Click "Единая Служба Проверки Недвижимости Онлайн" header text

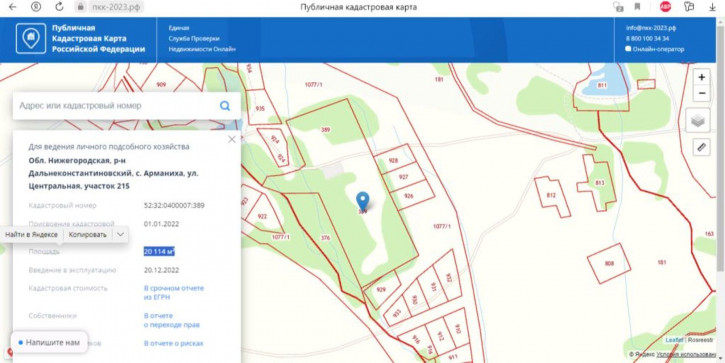202,38
